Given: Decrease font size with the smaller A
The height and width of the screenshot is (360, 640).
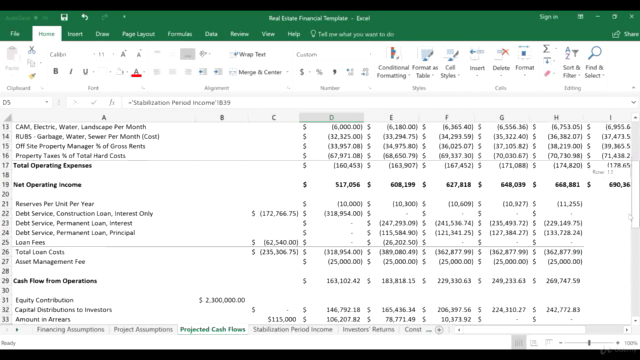Looking at the screenshot, I should pyautogui.click(x=139, y=54).
